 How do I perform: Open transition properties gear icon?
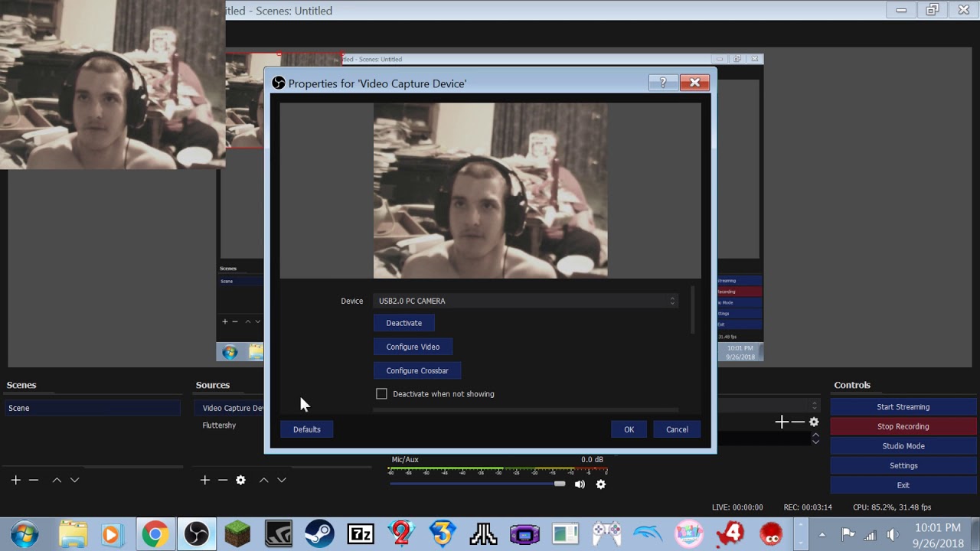[814, 422]
